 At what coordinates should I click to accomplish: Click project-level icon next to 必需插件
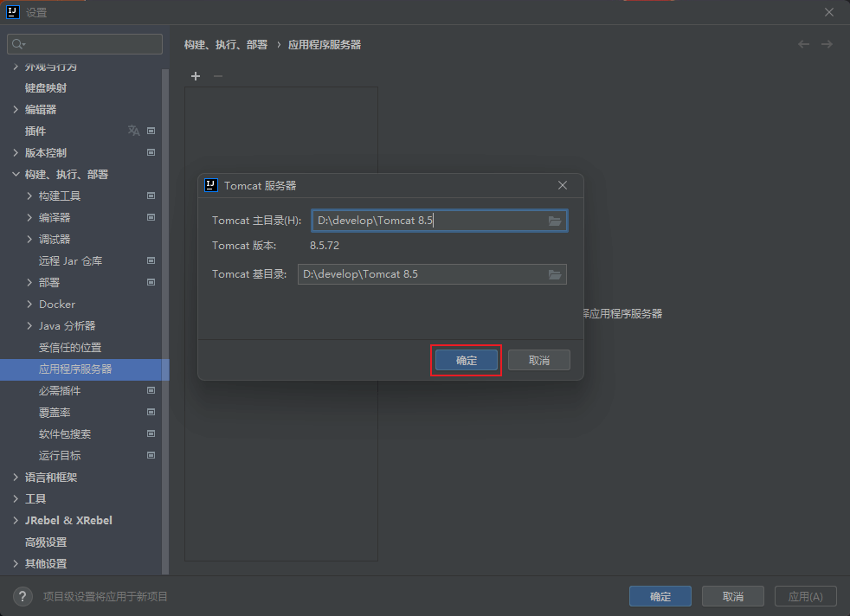point(151,390)
